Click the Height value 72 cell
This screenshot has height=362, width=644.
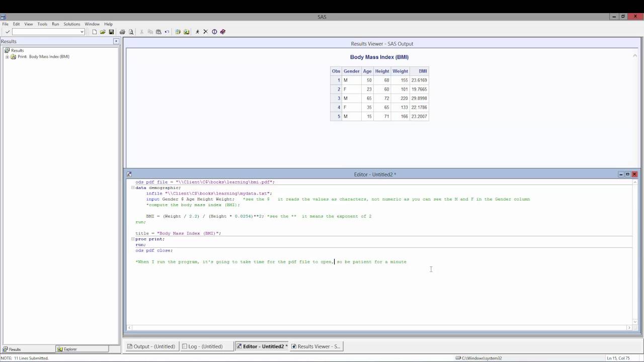(x=382, y=99)
